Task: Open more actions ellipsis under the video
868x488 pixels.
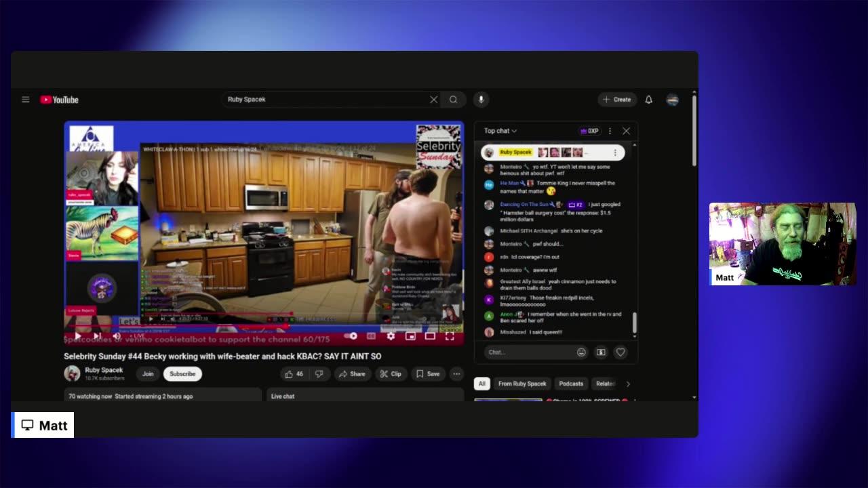Action: (456, 373)
